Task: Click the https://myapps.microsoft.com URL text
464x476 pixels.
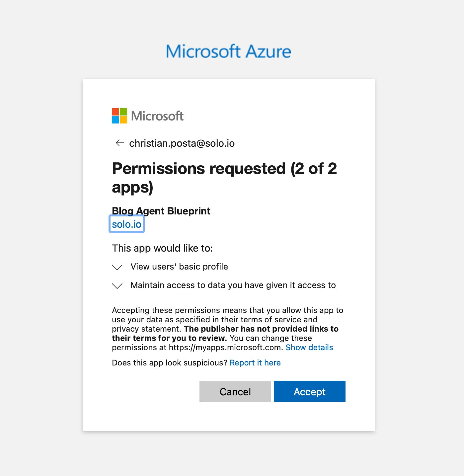Action: [x=226, y=348]
